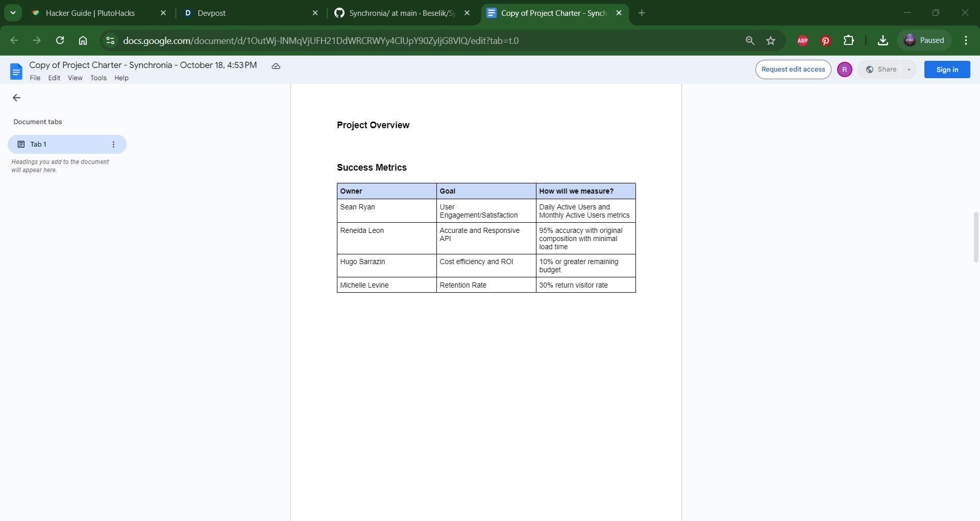Screen dimensions: 980x521
Task: Click the address bar URL
Action: (321, 41)
